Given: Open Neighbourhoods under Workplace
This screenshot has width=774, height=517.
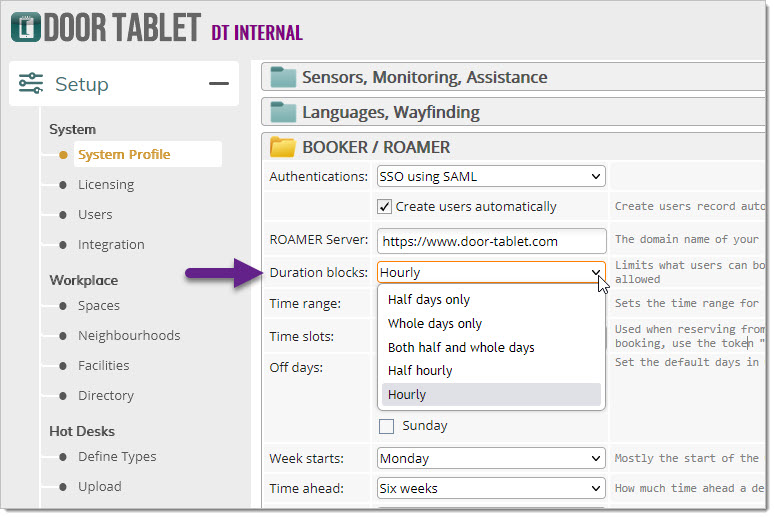Looking at the screenshot, I should click(129, 336).
